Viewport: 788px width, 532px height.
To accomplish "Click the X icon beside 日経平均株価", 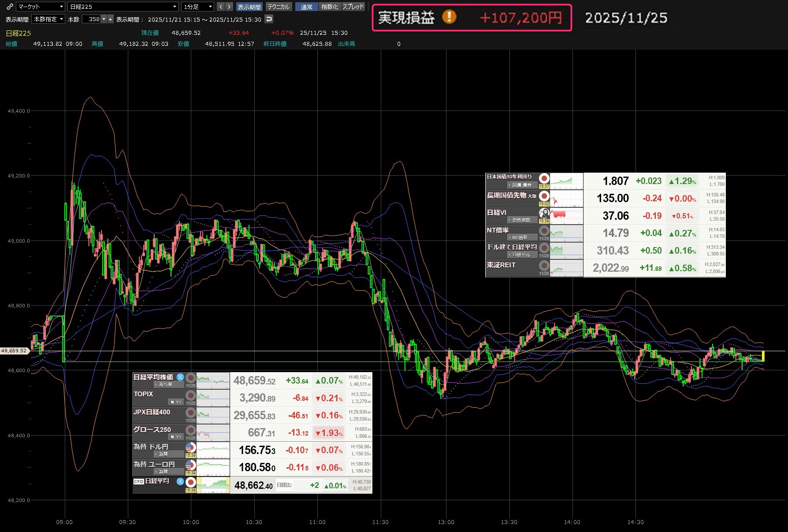I will (x=180, y=377).
